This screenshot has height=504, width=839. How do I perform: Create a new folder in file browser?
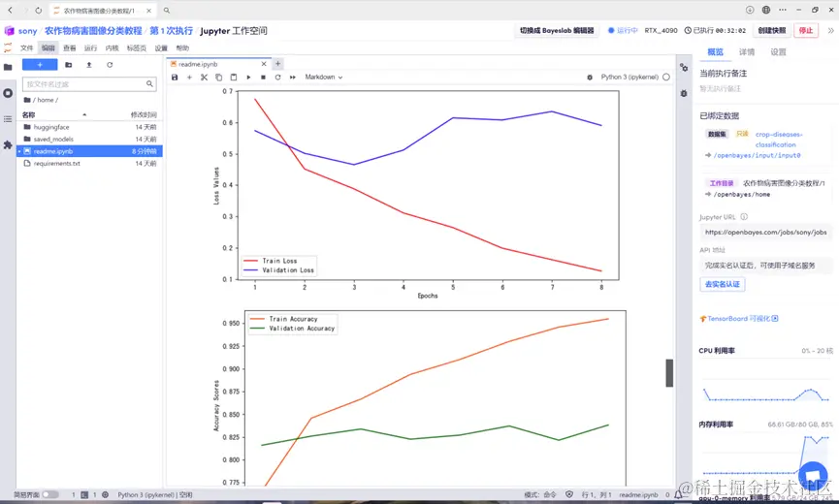[69, 65]
